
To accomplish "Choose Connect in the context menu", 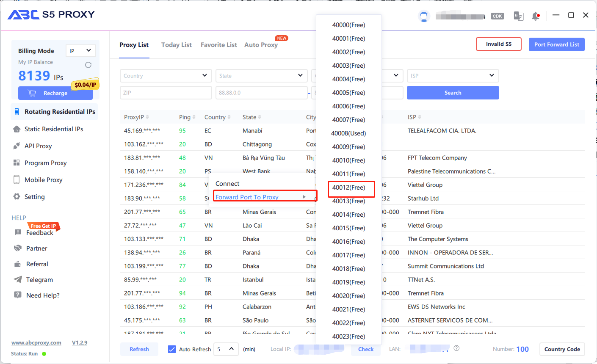I will tap(227, 184).
